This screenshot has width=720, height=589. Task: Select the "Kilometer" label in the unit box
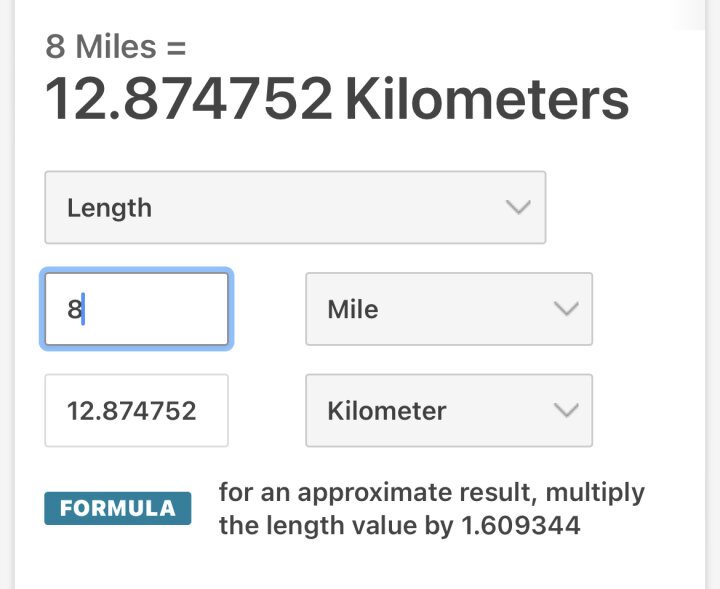[387, 410]
